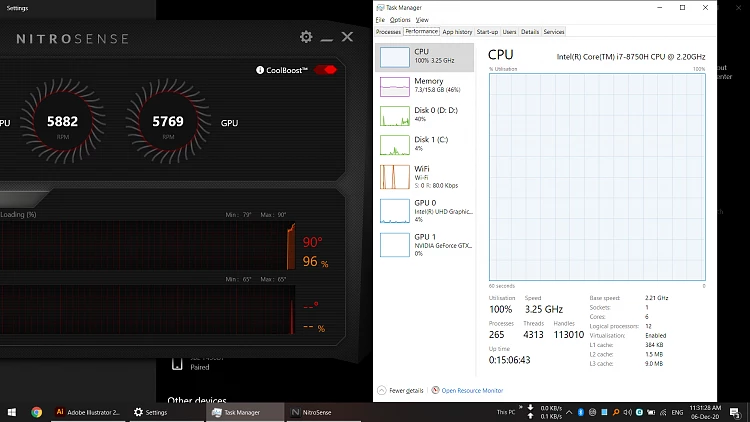This screenshot has width=750, height=422.
Task: Select GPU 0 Intel UHD Graphics item
Action: pos(425,211)
